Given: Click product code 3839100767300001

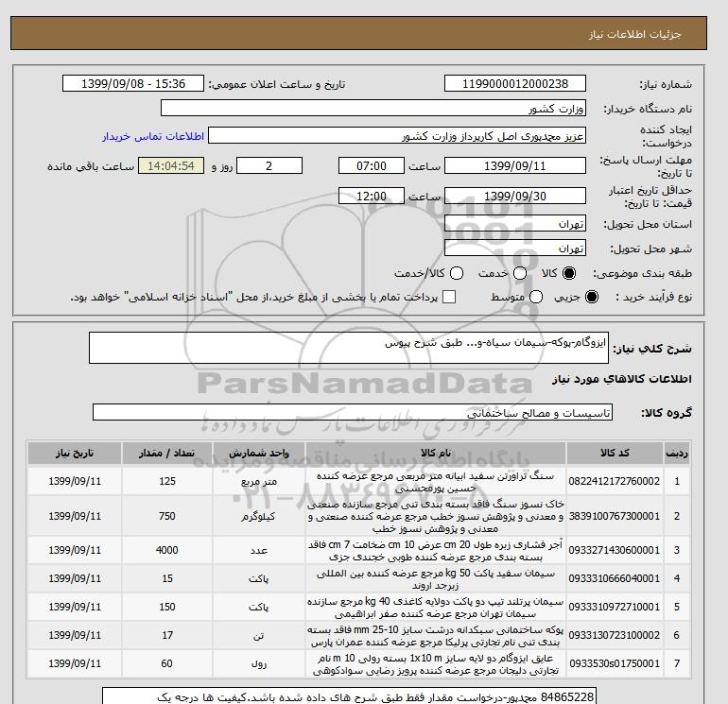Looking at the screenshot, I should (x=615, y=516).
